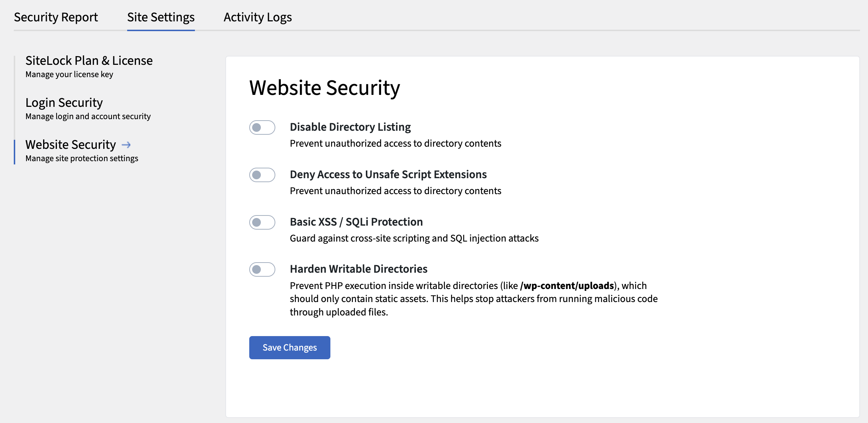The width and height of the screenshot is (868, 423).
Task: Click the bold /wp-content/uploads text
Action: [567, 285]
